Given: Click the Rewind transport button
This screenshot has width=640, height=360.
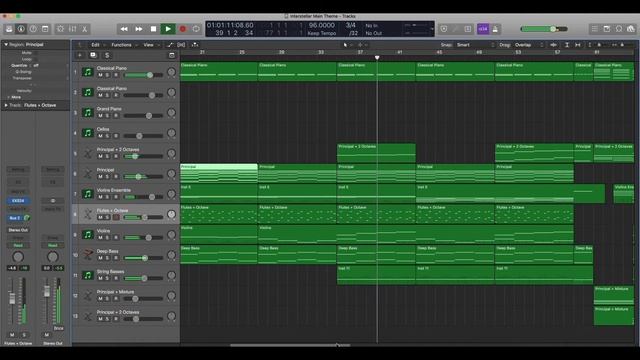Looking at the screenshot, I should click(x=124, y=29).
